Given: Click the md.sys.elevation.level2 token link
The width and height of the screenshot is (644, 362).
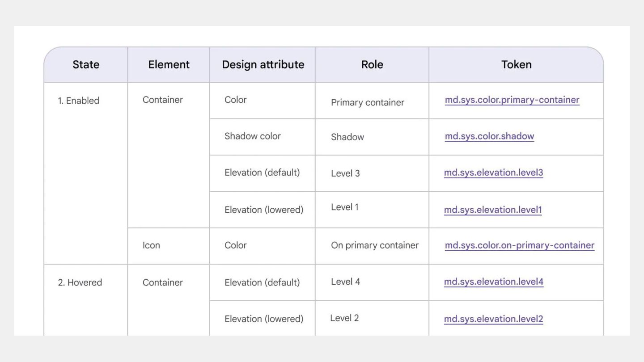Looking at the screenshot, I should (493, 319).
